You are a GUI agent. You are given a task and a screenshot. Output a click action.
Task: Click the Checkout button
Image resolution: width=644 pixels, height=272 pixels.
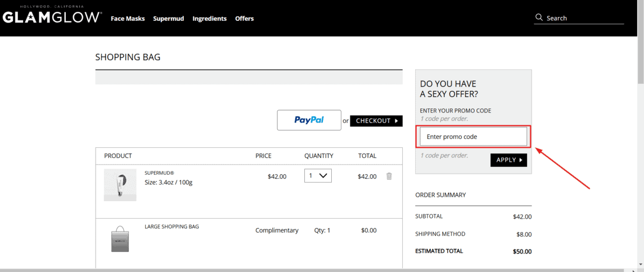click(x=376, y=121)
